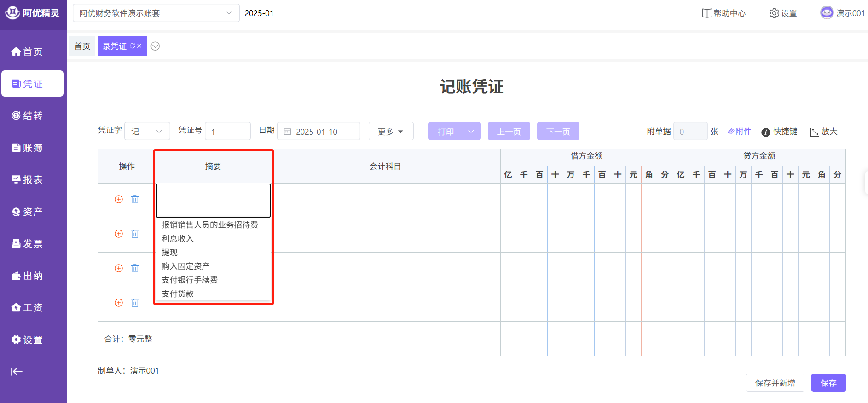The width and height of the screenshot is (868, 403).
Task: Open 帮助中心 help center
Action: (723, 13)
